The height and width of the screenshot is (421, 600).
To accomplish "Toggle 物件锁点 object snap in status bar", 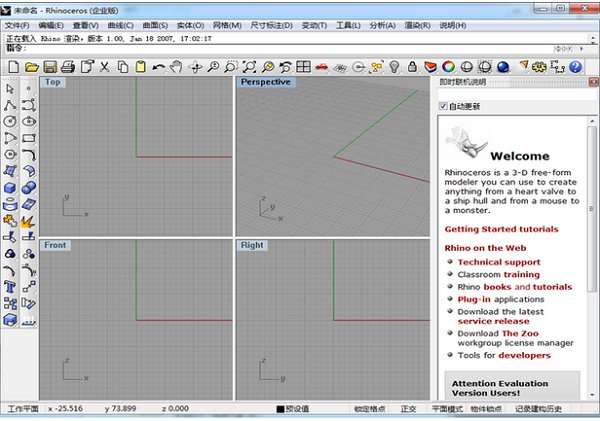I will tap(486, 409).
